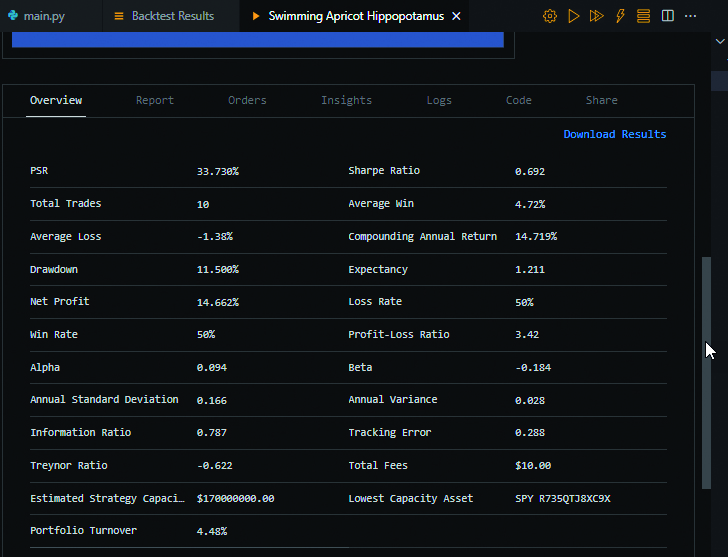
Task: Click the Treynor Ratio label
Action: [x=69, y=465]
